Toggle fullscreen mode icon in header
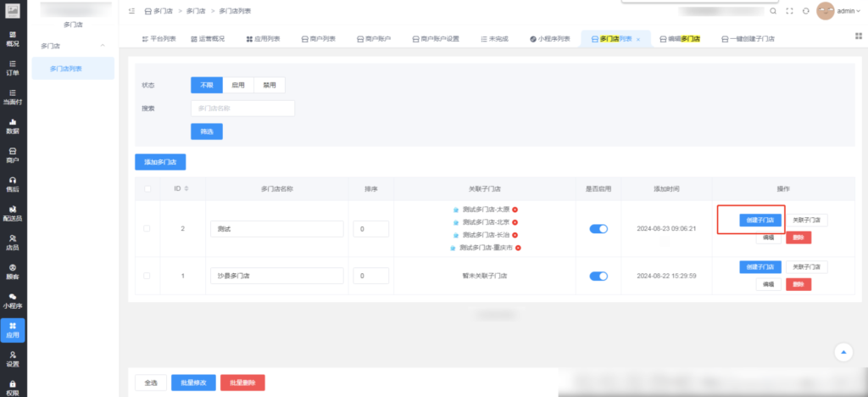This screenshot has width=868, height=397. (x=789, y=10)
